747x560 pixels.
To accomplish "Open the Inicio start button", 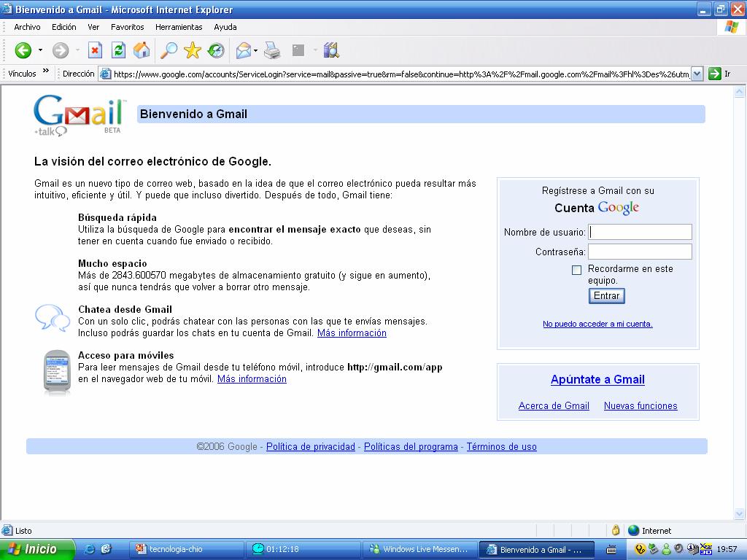I will click(38, 549).
